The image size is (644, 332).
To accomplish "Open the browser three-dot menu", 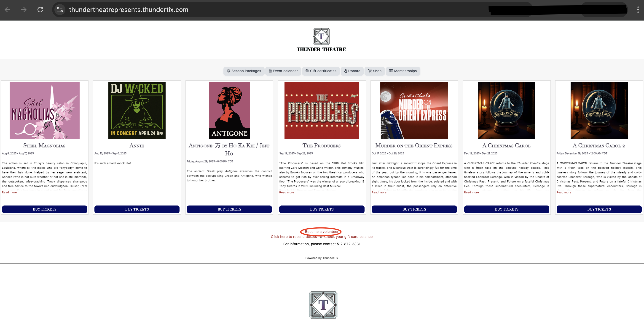I will [638, 10].
